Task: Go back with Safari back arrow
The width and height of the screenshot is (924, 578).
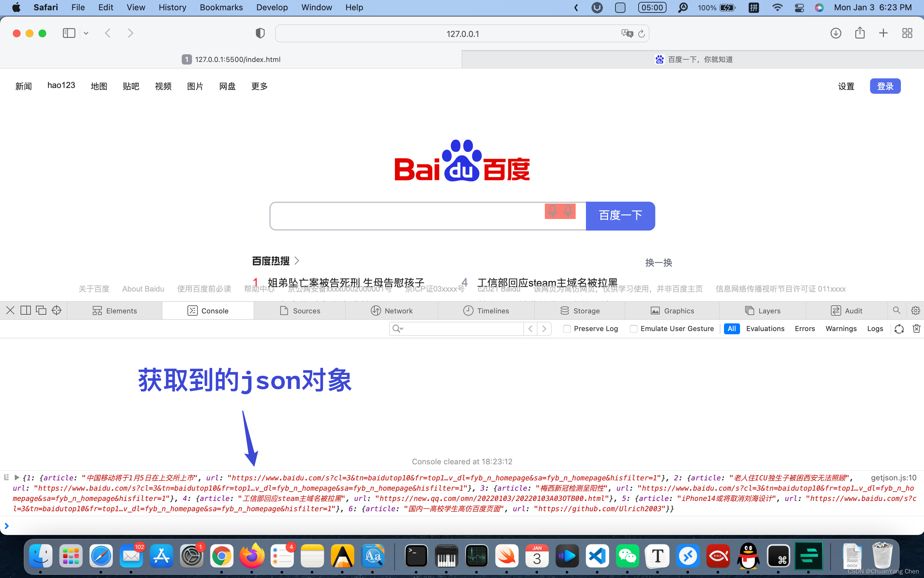Action: click(x=108, y=33)
